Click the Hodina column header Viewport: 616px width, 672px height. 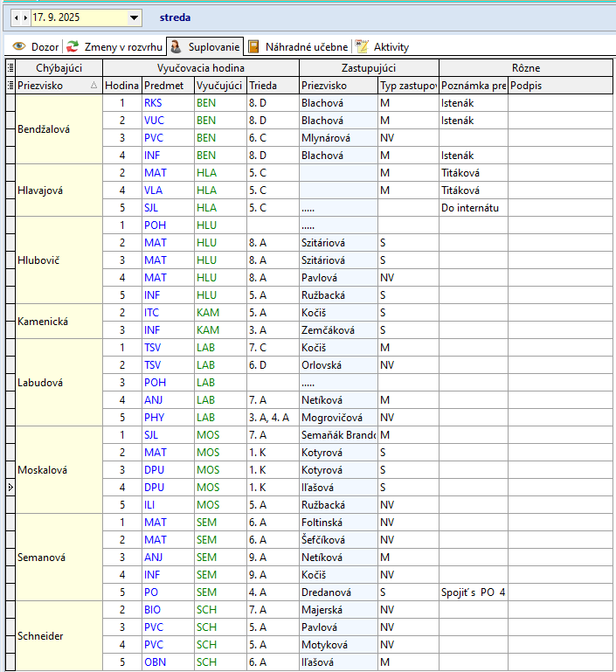[x=122, y=86]
